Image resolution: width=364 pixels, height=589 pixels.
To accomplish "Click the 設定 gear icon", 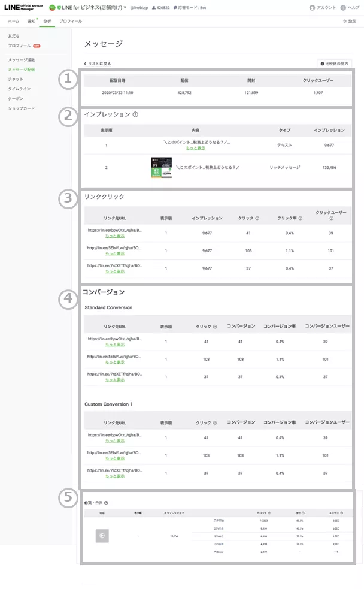I will click(x=344, y=21).
